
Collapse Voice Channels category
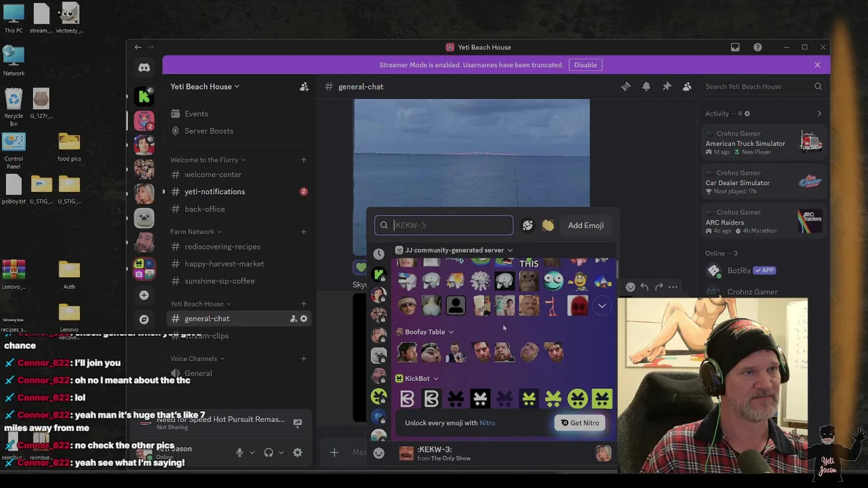197,359
